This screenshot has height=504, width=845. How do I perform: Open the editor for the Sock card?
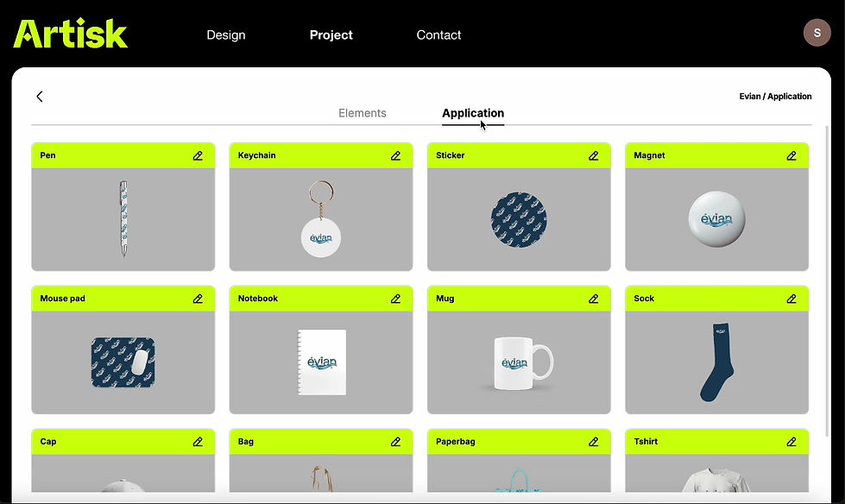[791, 299]
